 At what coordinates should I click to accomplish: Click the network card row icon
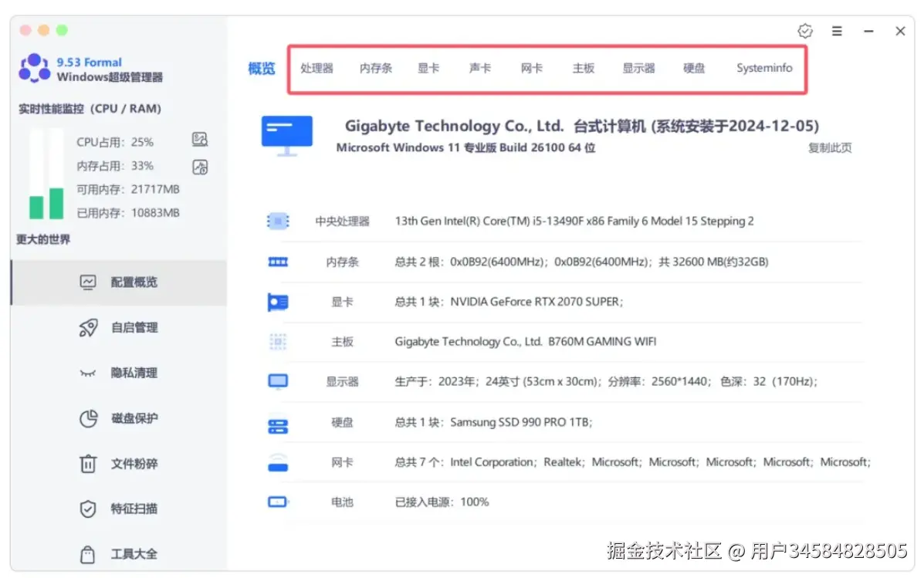coord(278,462)
